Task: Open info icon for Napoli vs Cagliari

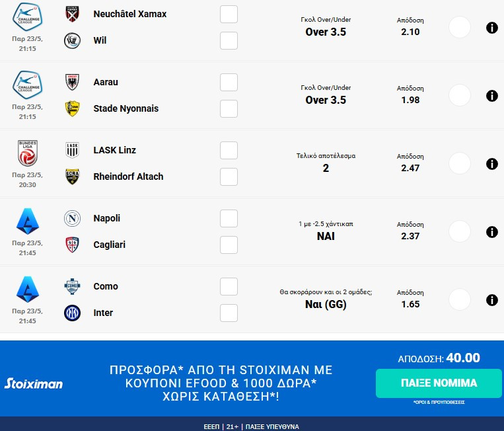Action: [x=491, y=232]
